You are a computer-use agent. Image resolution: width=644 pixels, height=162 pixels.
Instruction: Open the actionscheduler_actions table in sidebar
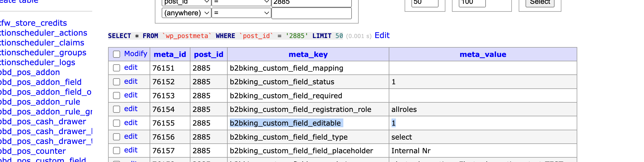[43, 33]
